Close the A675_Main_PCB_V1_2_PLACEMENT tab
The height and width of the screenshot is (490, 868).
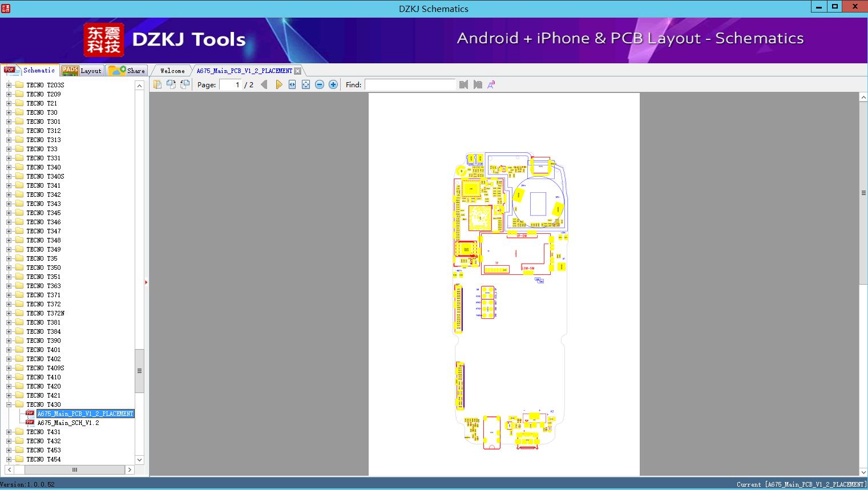click(297, 71)
